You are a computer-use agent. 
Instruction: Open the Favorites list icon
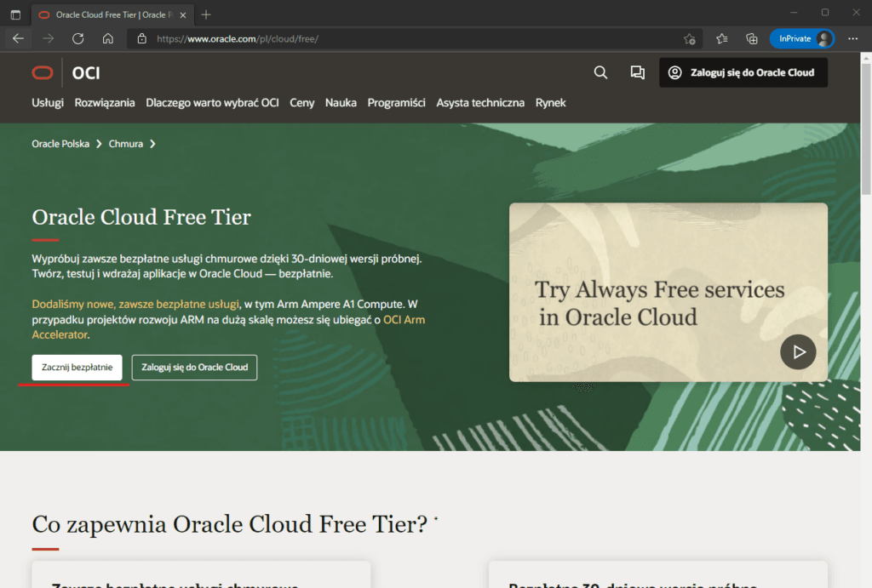pyautogui.click(x=722, y=38)
